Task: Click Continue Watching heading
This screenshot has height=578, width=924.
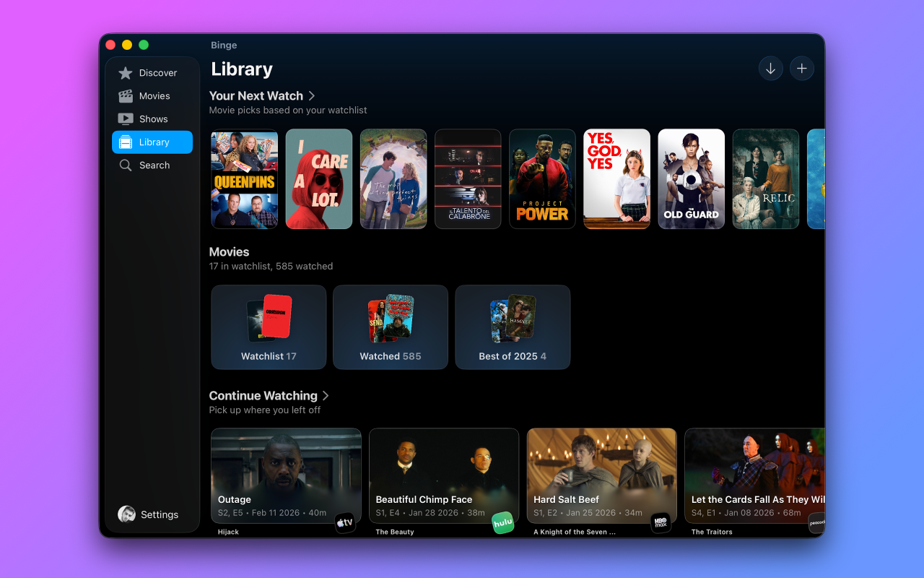Action: tap(263, 395)
